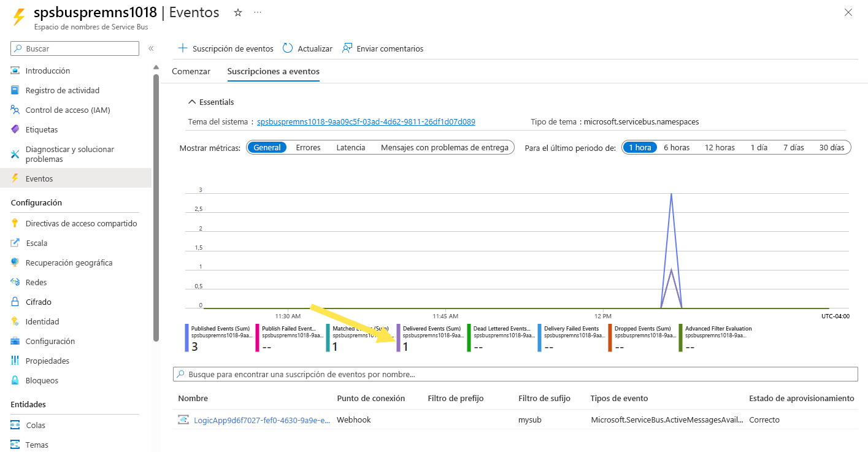868x452 pixels.
Task: Click Advanced Filter Evaluation legend entry
Action: 716,338
